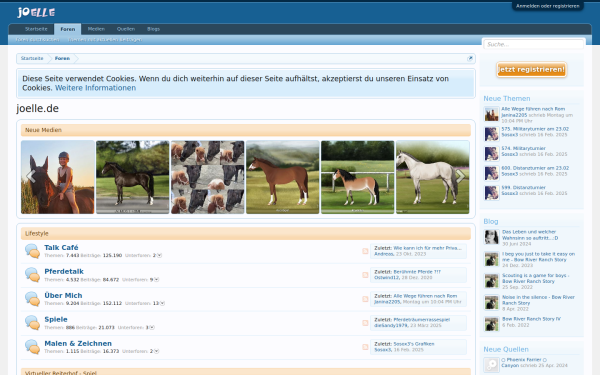Click the 'Jetzt registrieren!' button
This screenshot has height=375, width=600.
tap(531, 70)
